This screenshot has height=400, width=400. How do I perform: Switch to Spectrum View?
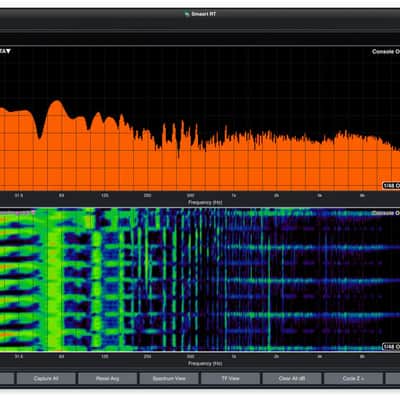pos(169,378)
